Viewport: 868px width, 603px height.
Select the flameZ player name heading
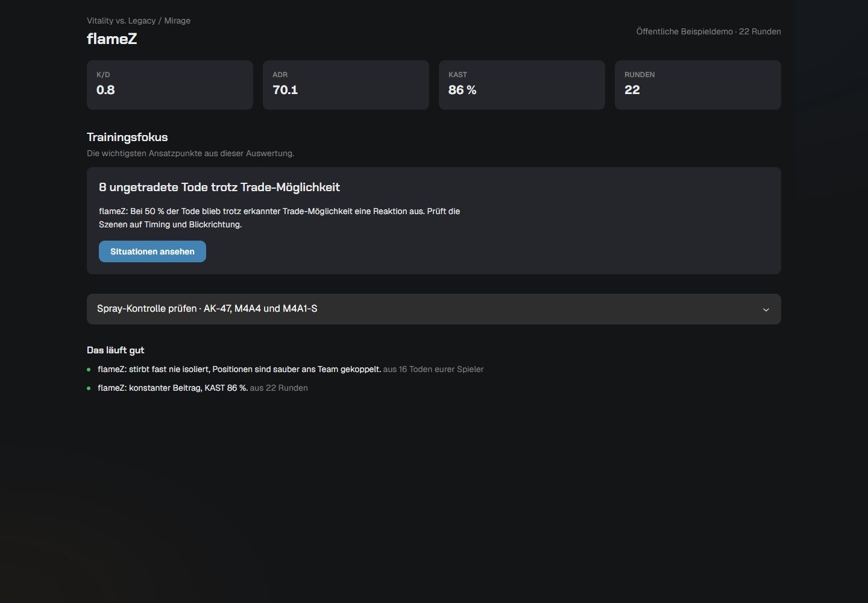pyautogui.click(x=112, y=39)
